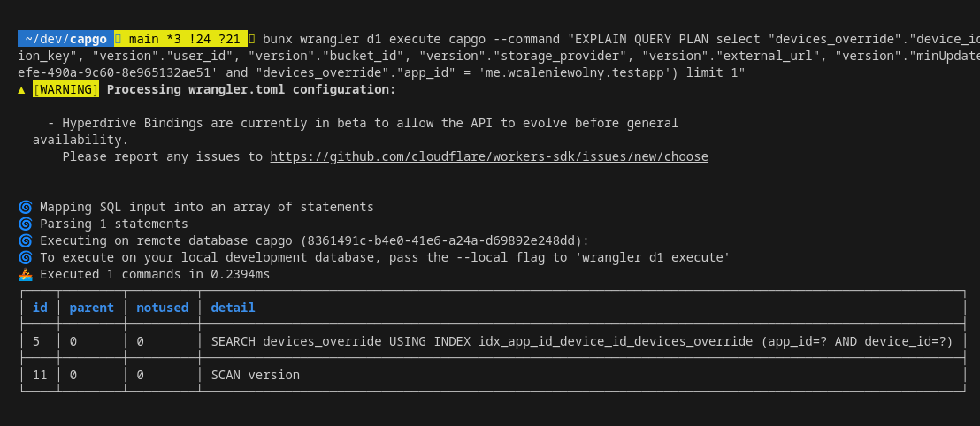Click the swirl icon before 'Executing on remote database'
The image size is (980, 426).
(x=25, y=240)
